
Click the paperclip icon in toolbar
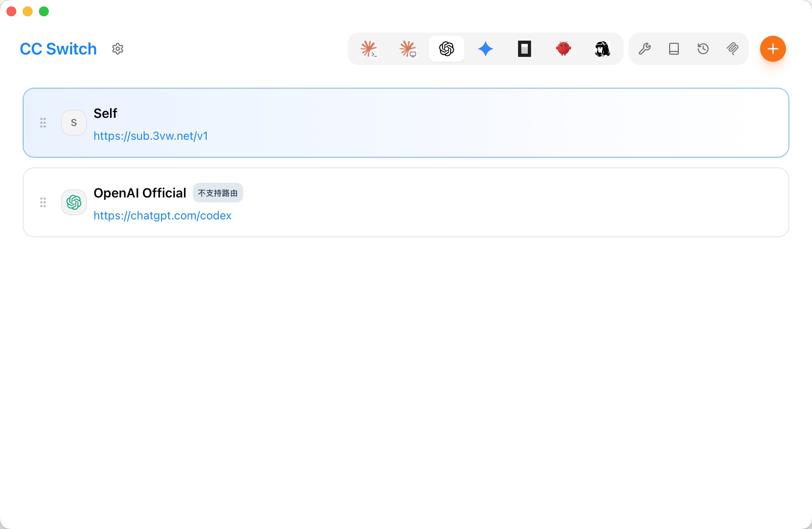tap(732, 49)
